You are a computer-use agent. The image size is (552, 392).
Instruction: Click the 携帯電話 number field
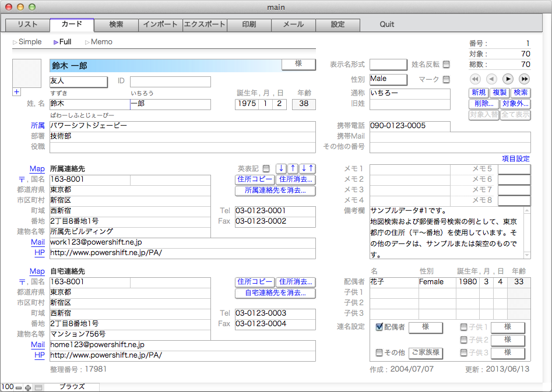click(x=410, y=126)
